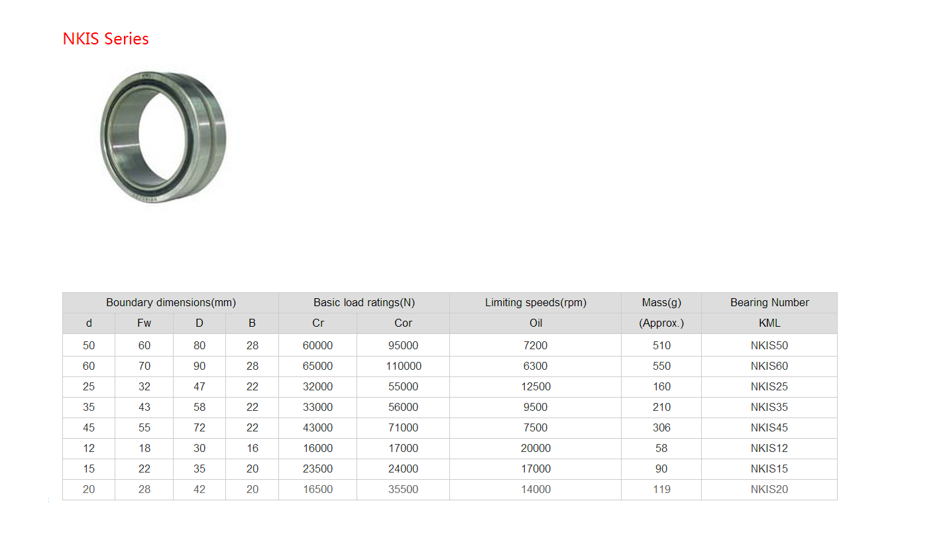This screenshot has height=560, width=949.
Task: Click the Cr value 23500
Action: pos(318,469)
